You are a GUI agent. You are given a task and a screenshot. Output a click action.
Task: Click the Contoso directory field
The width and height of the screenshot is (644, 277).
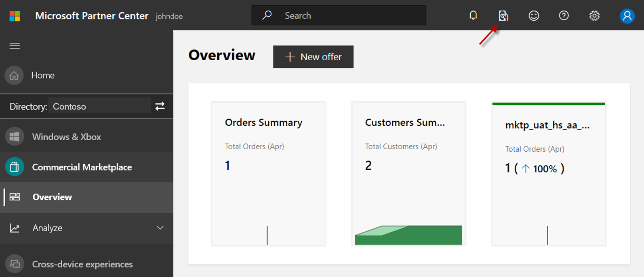(99, 106)
